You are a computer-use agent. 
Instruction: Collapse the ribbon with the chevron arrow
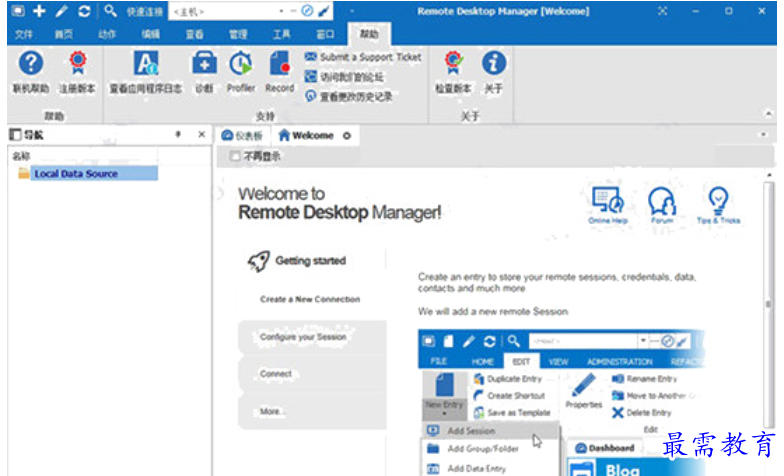[x=768, y=114]
